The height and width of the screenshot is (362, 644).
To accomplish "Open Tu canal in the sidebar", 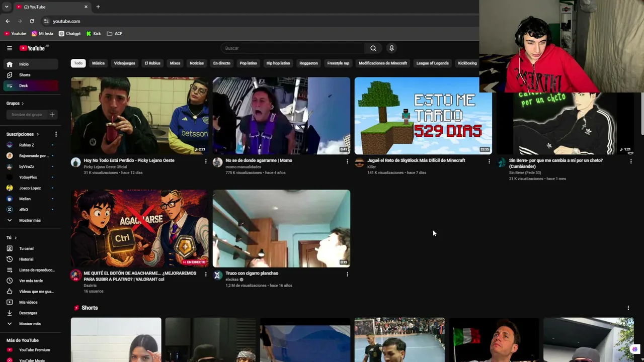I will tap(30, 248).
